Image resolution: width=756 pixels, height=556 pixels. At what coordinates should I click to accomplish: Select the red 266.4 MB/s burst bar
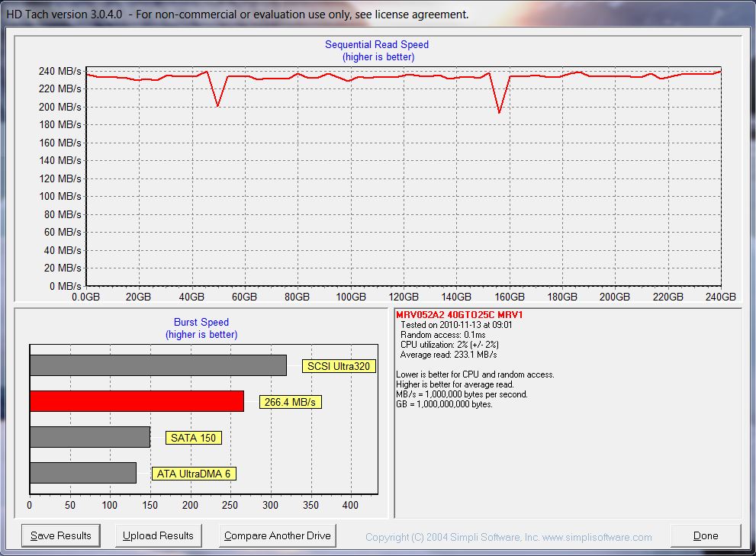pyautogui.click(x=137, y=401)
